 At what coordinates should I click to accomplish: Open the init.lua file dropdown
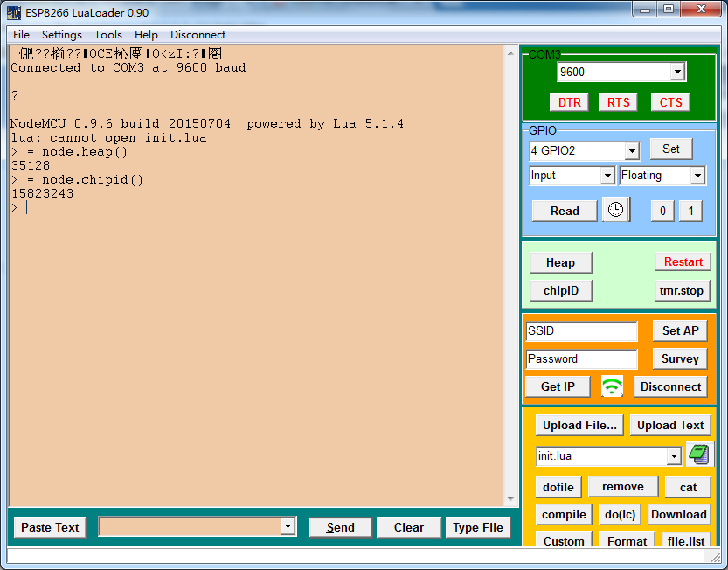pos(671,455)
